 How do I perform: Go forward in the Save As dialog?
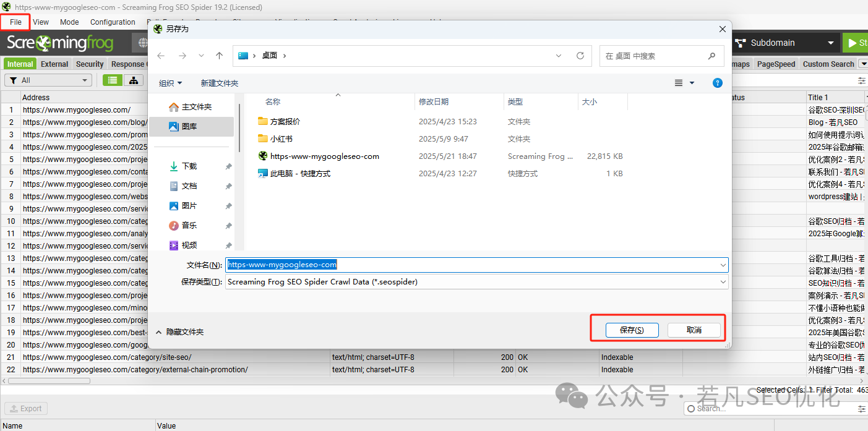click(x=182, y=56)
